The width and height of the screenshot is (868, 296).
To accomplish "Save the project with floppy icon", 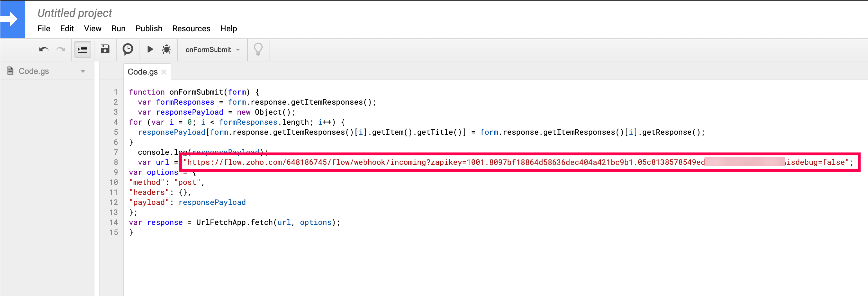I will click(105, 49).
